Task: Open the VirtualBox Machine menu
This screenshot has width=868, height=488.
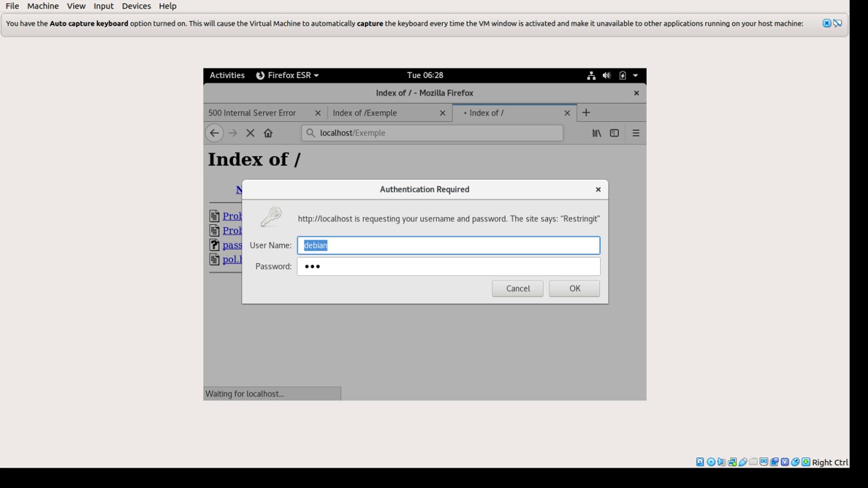Action: [43, 6]
